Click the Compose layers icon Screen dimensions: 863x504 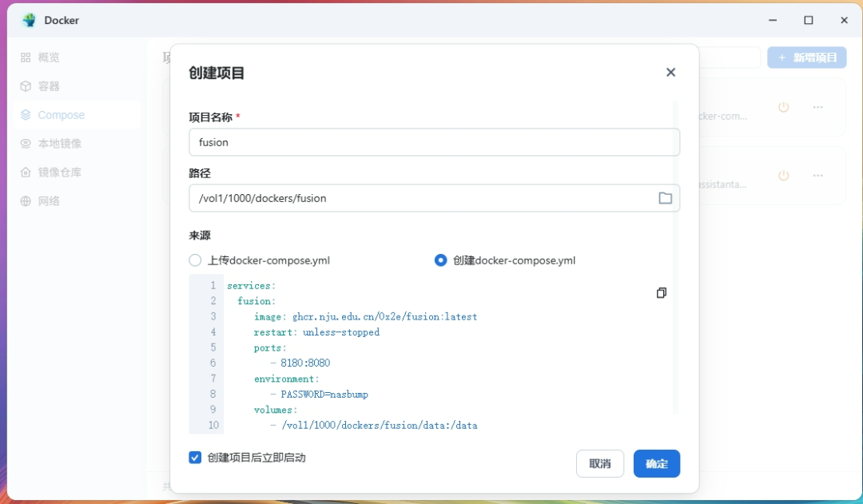(x=26, y=115)
